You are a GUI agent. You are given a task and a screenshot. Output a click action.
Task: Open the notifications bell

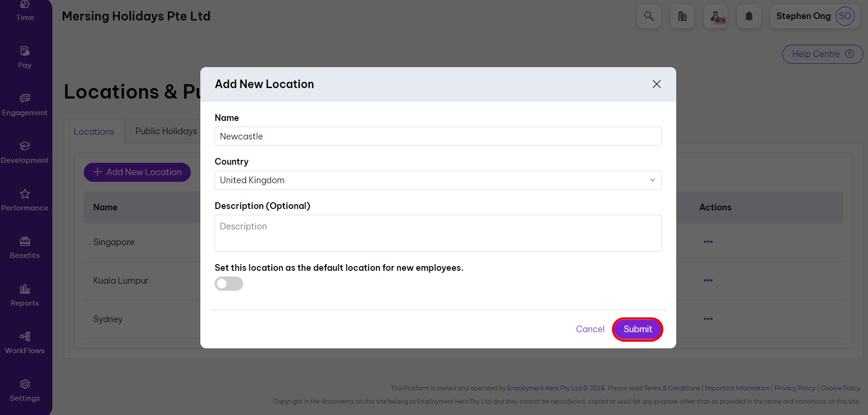click(x=749, y=16)
